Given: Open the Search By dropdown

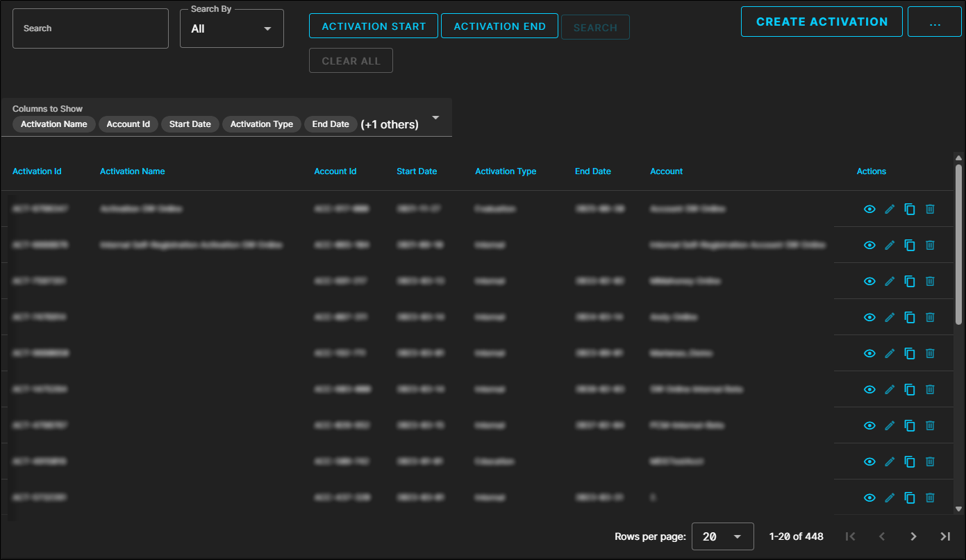Looking at the screenshot, I should coord(231,29).
